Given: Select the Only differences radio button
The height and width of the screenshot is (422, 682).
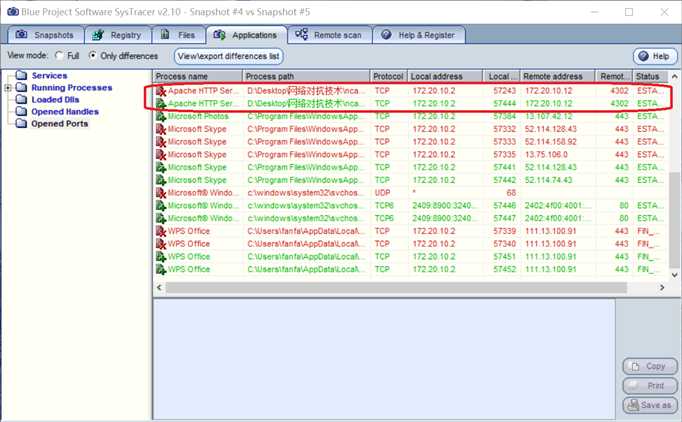Looking at the screenshot, I should tap(92, 56).
